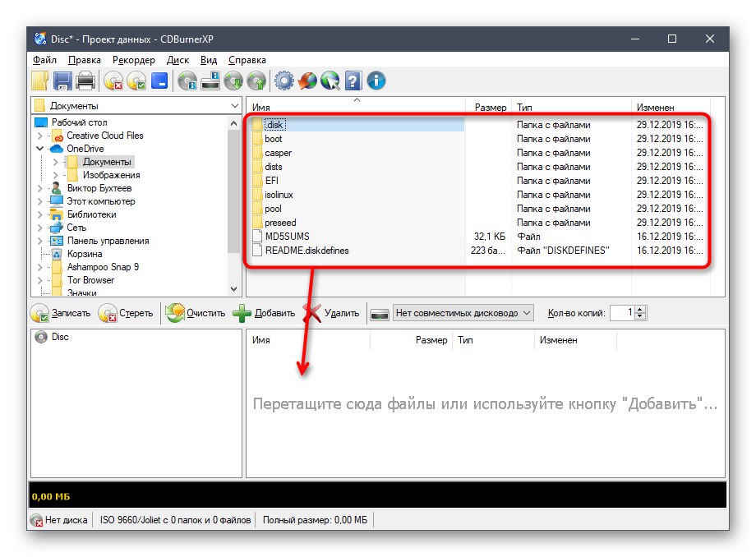Screen dimensions: 756x557
Task: Open the Правка menu
Action: (85, 60)
